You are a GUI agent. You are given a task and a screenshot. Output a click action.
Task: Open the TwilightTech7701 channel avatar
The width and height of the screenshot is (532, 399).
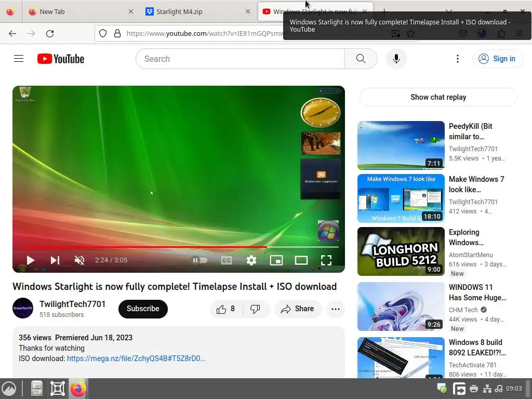point(23,308)
